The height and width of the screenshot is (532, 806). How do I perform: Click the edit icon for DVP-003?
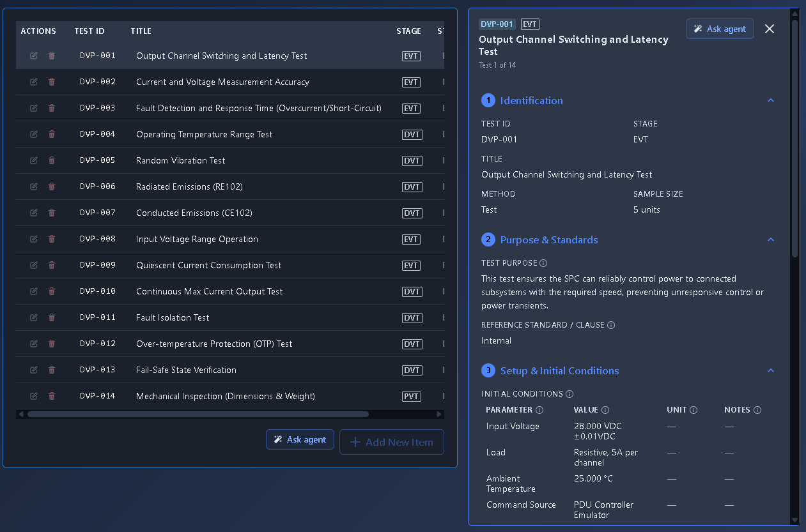[34, 108]
